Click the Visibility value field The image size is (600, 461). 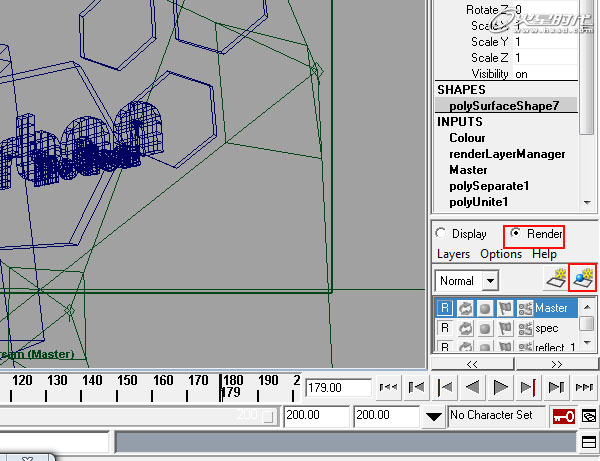click(545, 74)
